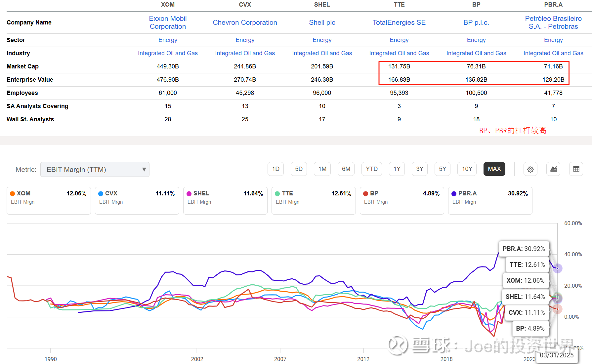Click the SA Analysts Covering row label

tap(37, 106)
